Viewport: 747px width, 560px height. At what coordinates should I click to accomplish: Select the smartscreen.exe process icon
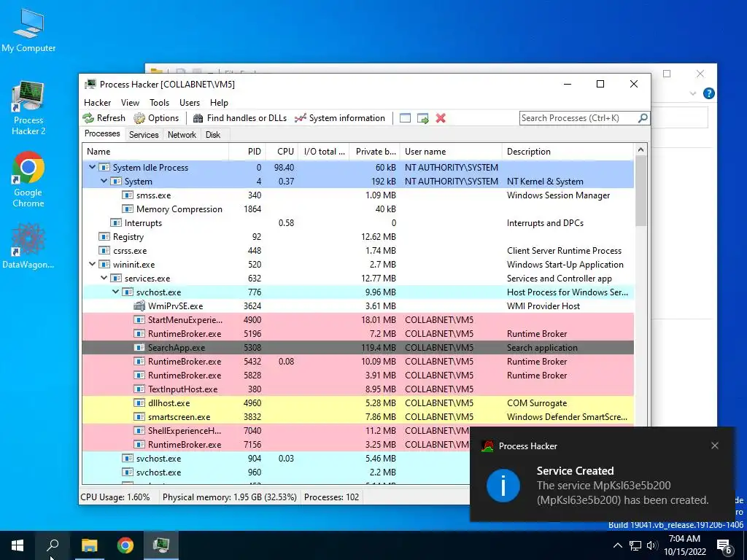[139, 416]
